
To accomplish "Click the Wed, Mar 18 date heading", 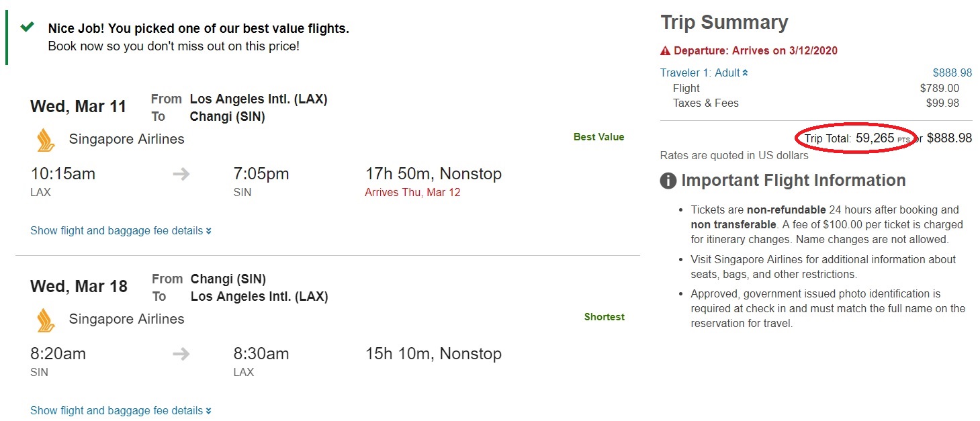I will tap(79, 287).
